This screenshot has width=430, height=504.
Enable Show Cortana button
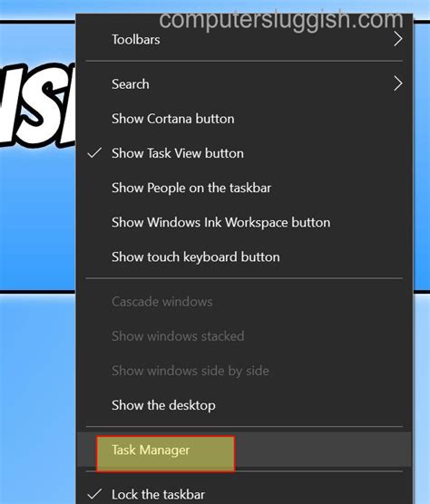(244, 119)
